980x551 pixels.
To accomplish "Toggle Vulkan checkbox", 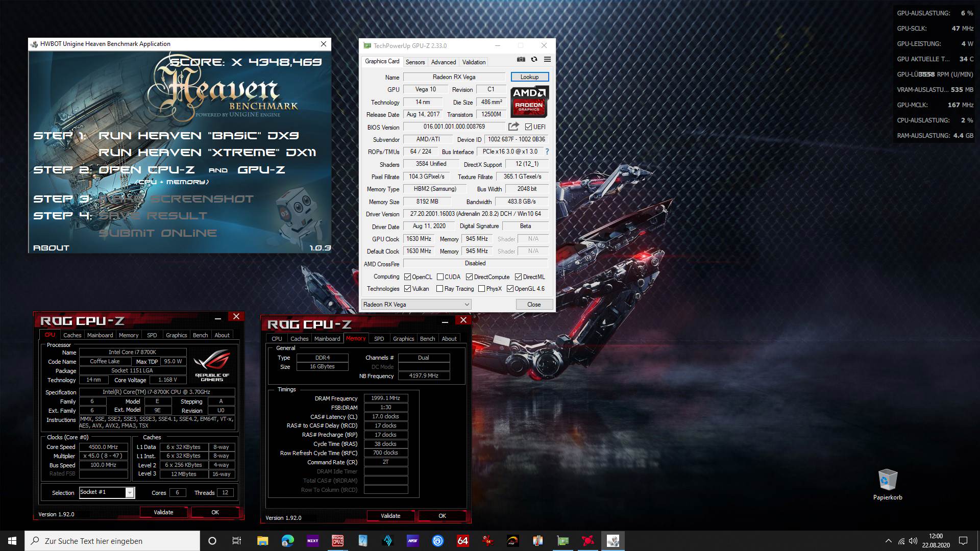I will [407, 289].
